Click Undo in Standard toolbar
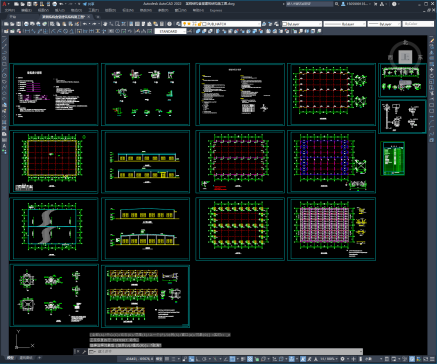This screenshot has height=364, width=437. tap(85, 24)
